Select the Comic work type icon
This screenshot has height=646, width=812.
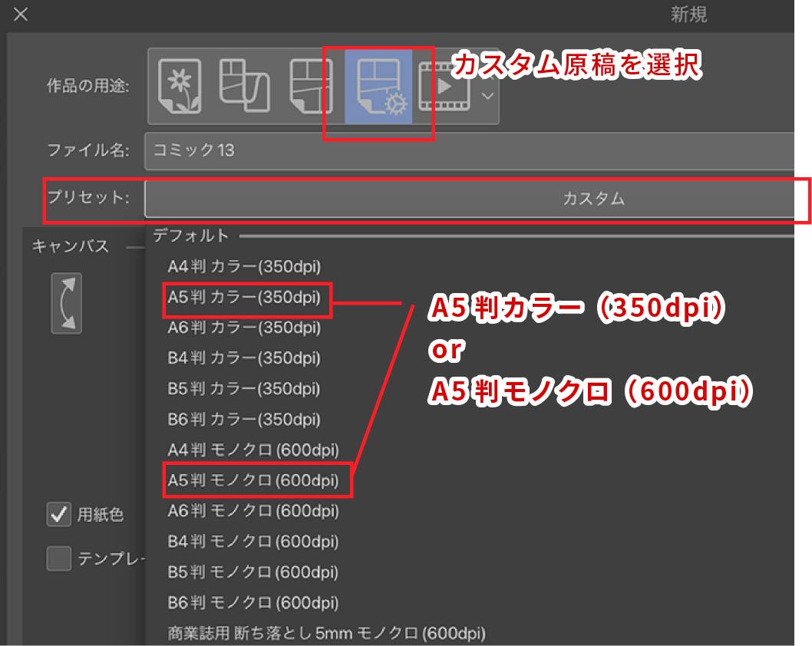coord(310,85)
